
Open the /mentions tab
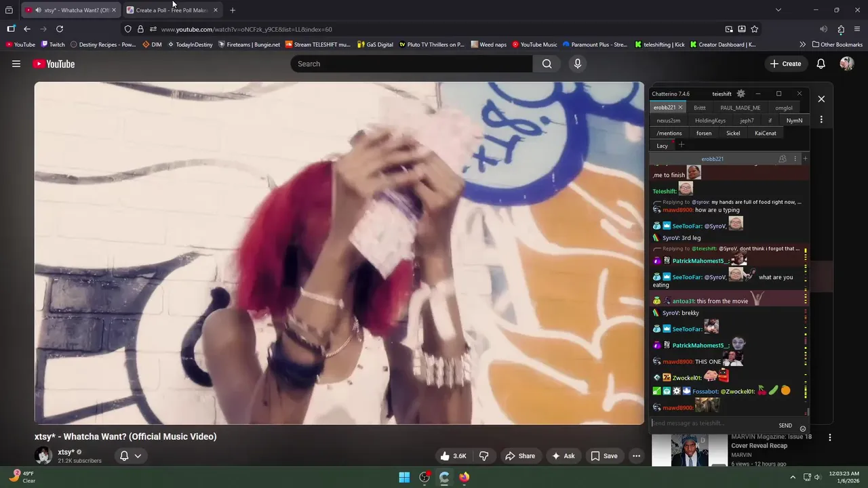669,134
